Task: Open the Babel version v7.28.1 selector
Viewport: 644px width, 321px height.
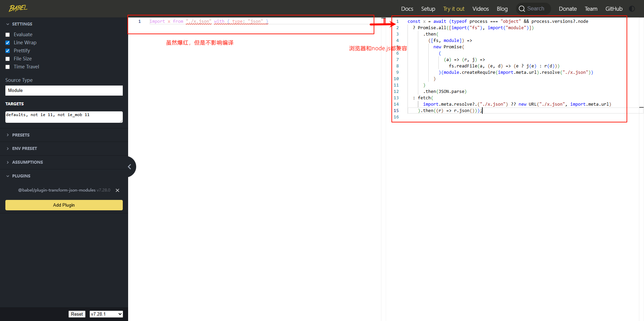Action: pyautogui.click(x=106, y=314)
